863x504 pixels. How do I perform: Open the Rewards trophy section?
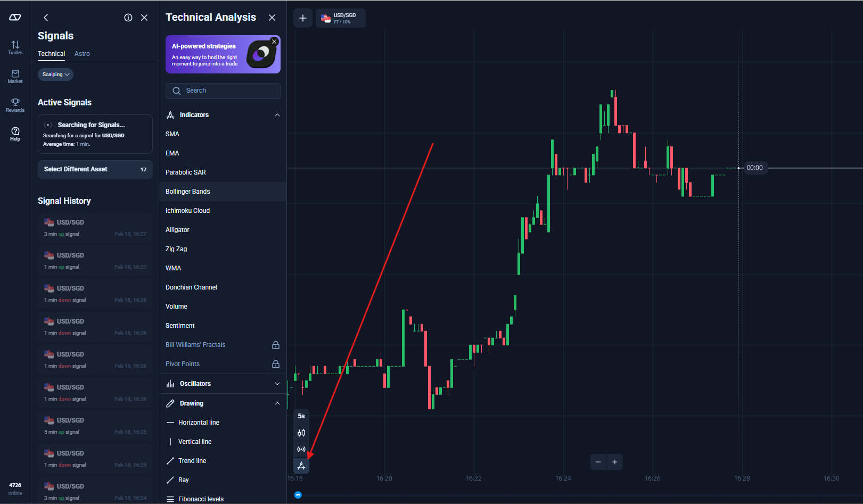click(15, 105)
